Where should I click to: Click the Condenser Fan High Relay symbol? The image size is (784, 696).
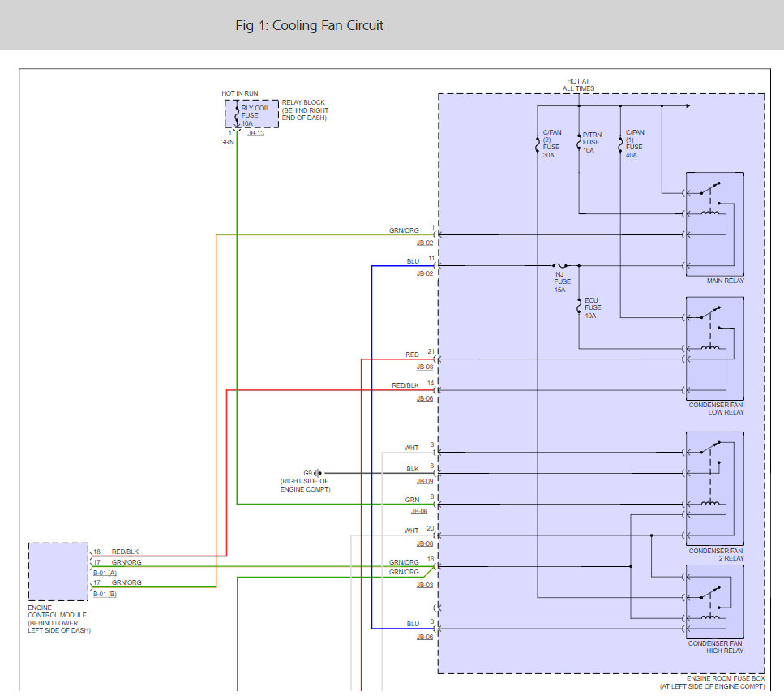715,601
